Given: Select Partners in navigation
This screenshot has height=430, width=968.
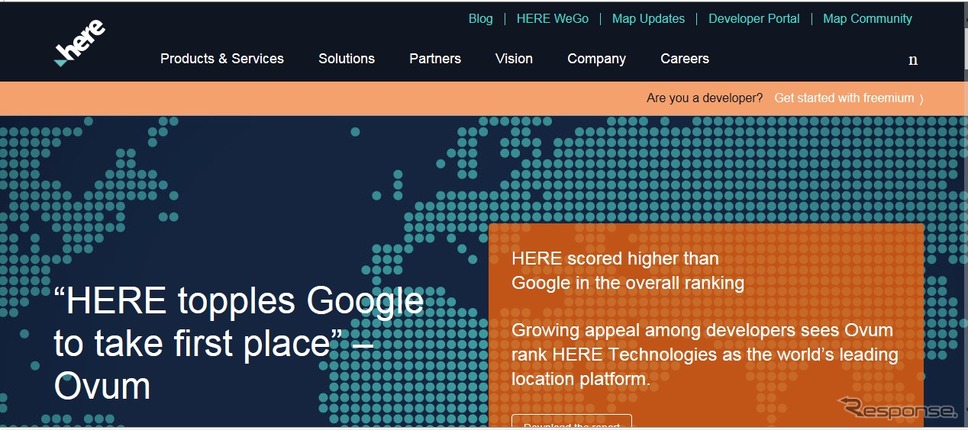Looking at the screenshot, I should click(x=435, y=59).
